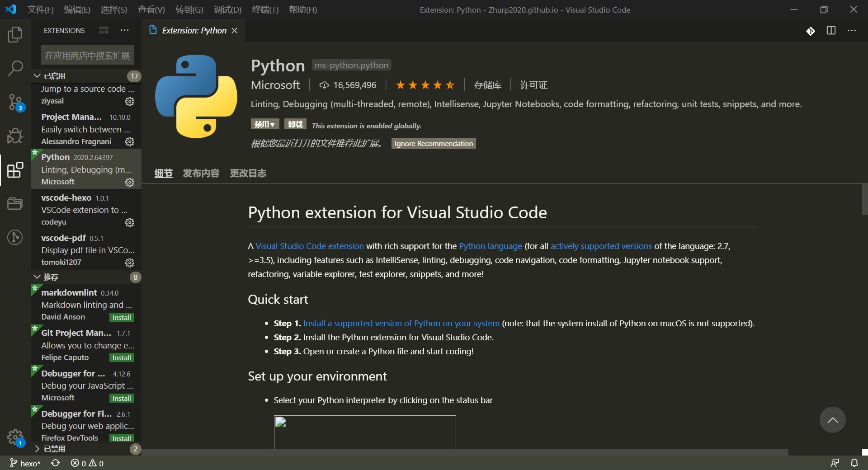The image size is (868, 470).
Task: Close the Extension: Python tab
Action: pyautogui.click(x=235, y=30)
